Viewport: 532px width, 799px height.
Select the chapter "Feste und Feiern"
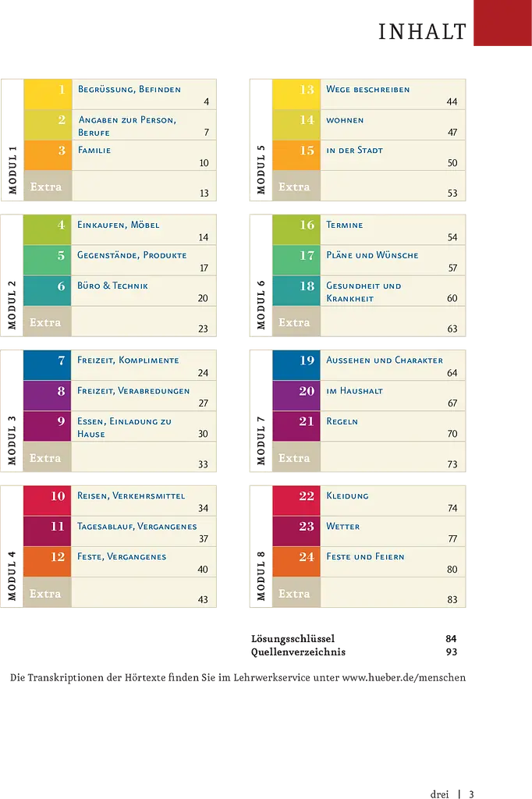(x=365, y=556)
